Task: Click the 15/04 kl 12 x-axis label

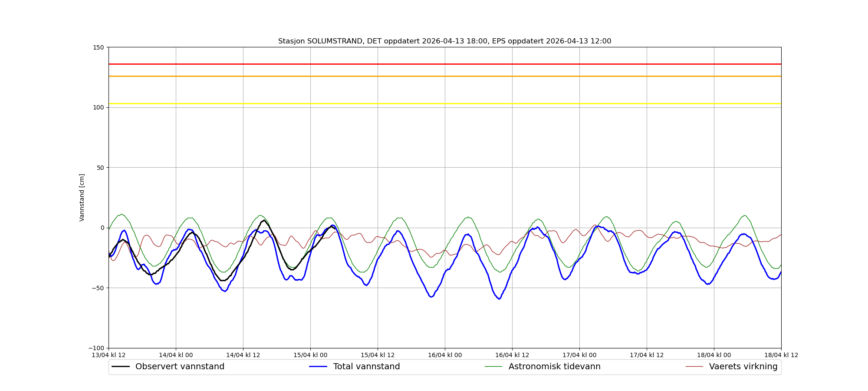Action: pos(378,355)
